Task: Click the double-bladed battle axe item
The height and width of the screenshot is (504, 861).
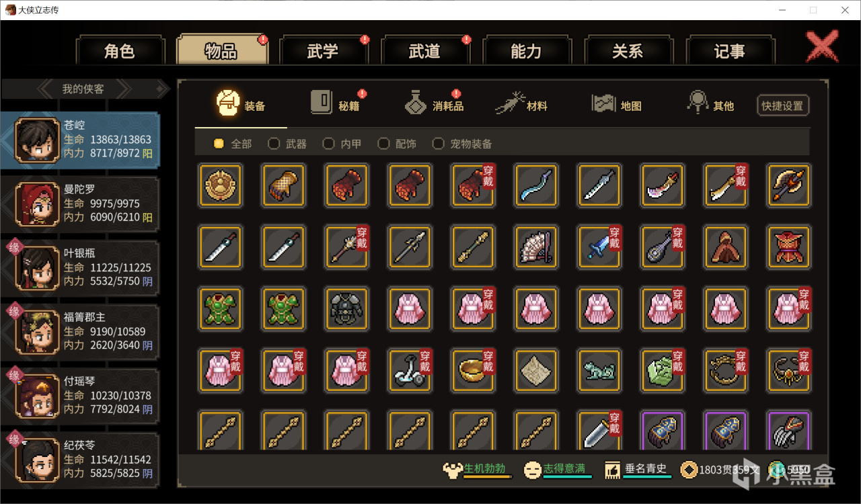Action: [788, 185]
